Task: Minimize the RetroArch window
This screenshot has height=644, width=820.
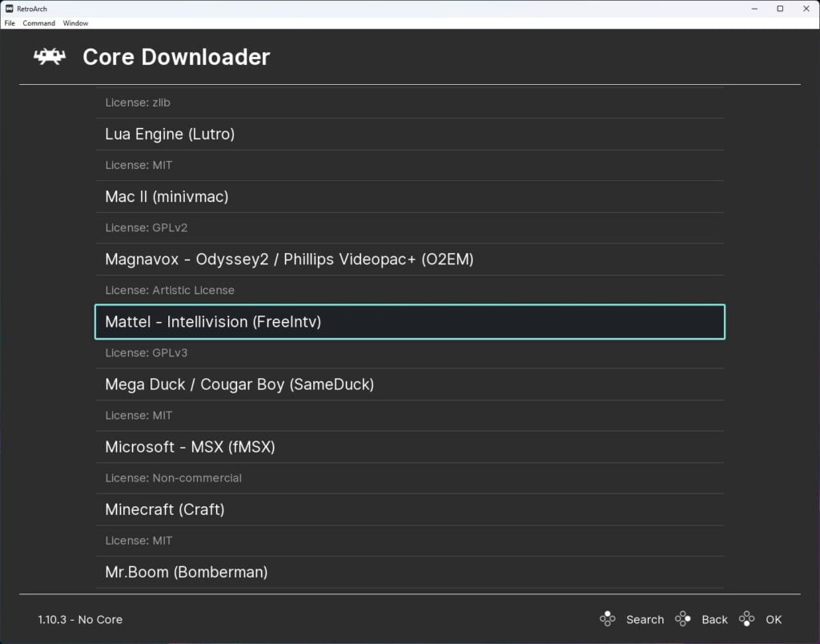Action: pos(754,8)
